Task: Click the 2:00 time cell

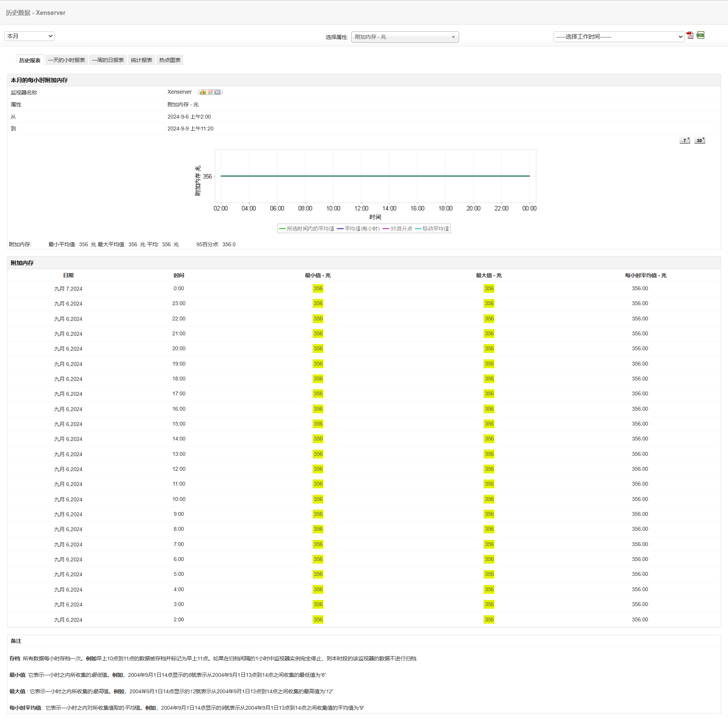Action: (179, 619)
